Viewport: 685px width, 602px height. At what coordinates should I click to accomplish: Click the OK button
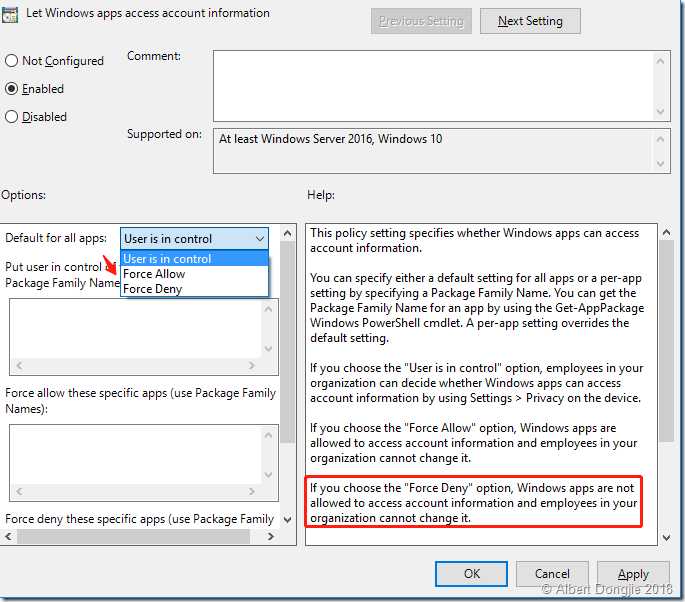tap(471, 574)
